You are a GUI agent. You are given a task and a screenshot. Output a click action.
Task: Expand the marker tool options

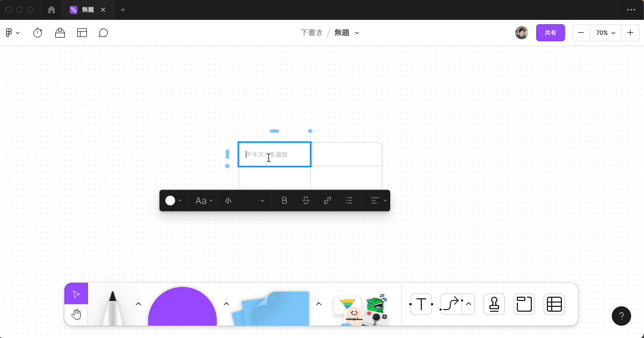138,304
